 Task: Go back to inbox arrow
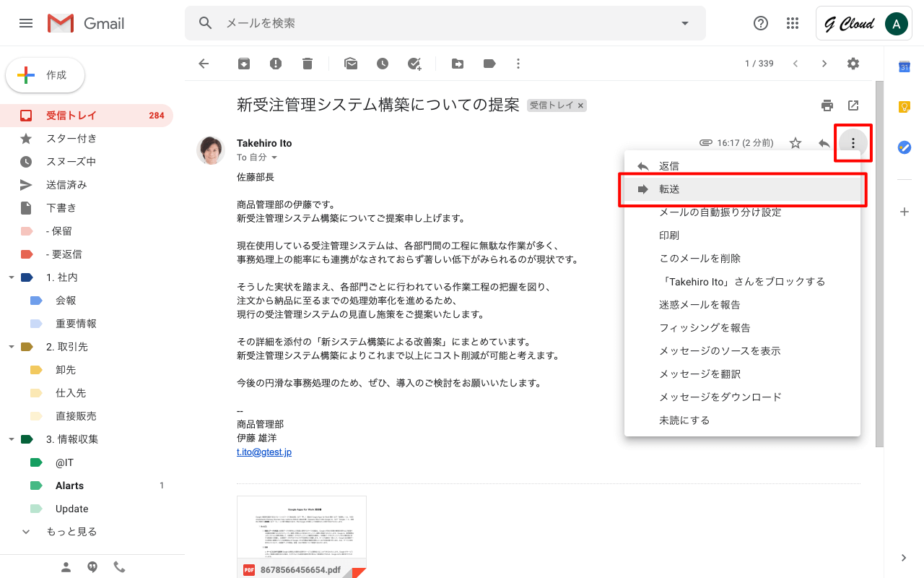click(x=204, y=64)
